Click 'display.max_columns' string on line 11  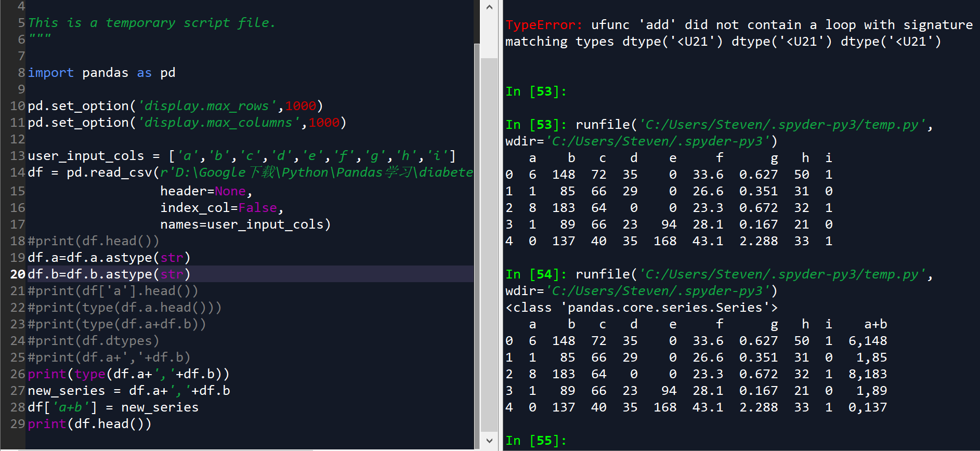coord(218,123)
